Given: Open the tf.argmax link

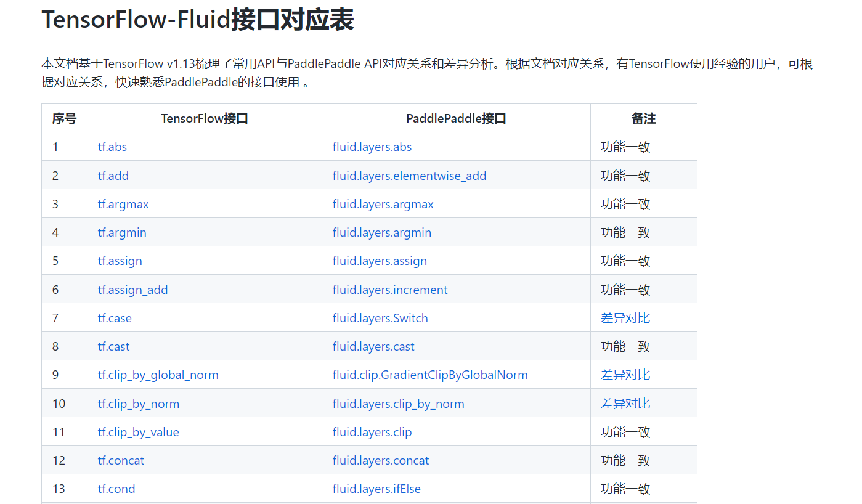Looking at the screenshot, I should 123,203.
